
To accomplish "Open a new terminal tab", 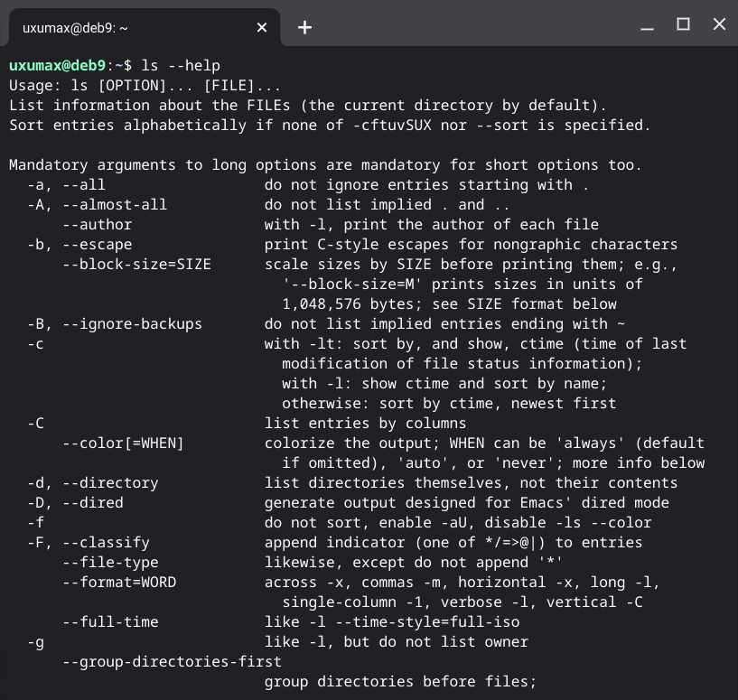I will [x=304, y=27].
